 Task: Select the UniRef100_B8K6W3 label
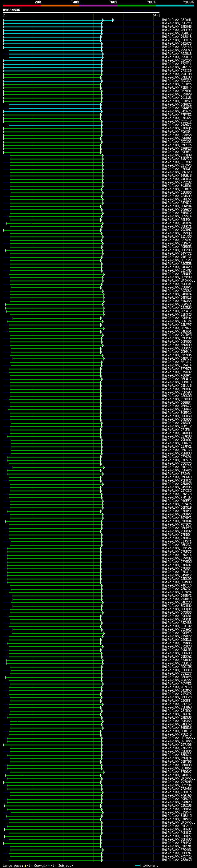tap(177, 839)
